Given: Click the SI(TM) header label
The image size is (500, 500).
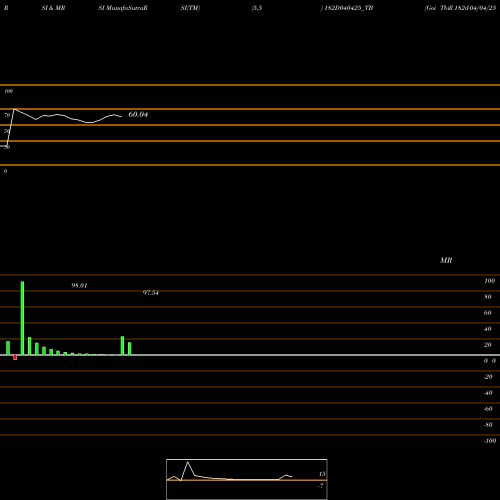Looking at the screenshot, I should [x=190, y=8].
